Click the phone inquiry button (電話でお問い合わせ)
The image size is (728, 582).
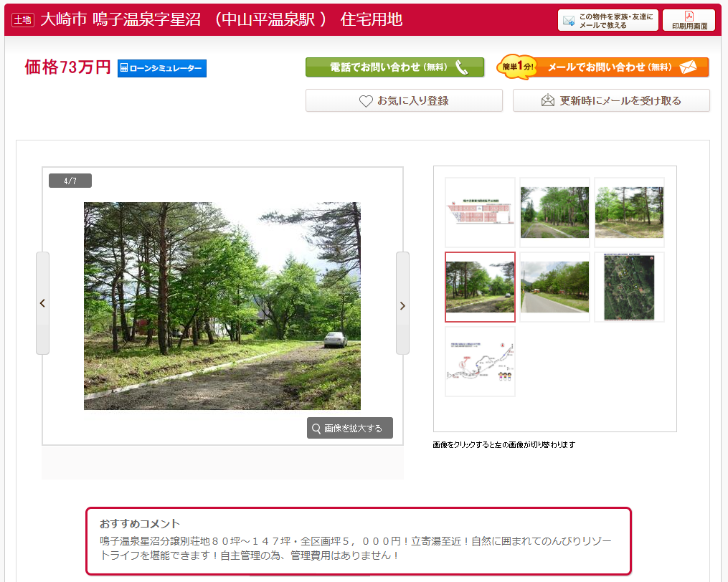pyautogui.click(x=394, y=67)
